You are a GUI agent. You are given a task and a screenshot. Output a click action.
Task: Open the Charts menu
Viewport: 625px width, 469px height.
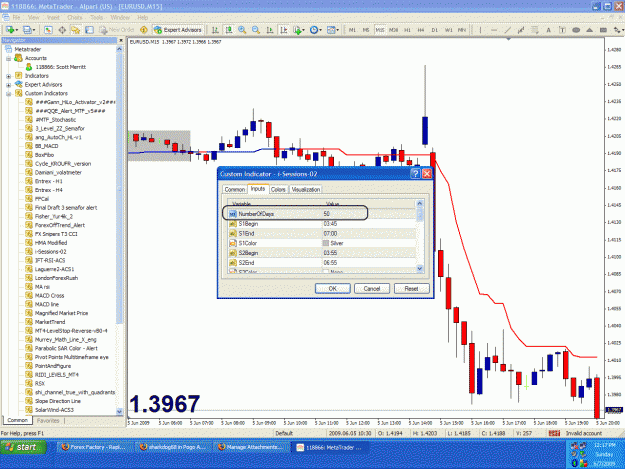[75, 18]
